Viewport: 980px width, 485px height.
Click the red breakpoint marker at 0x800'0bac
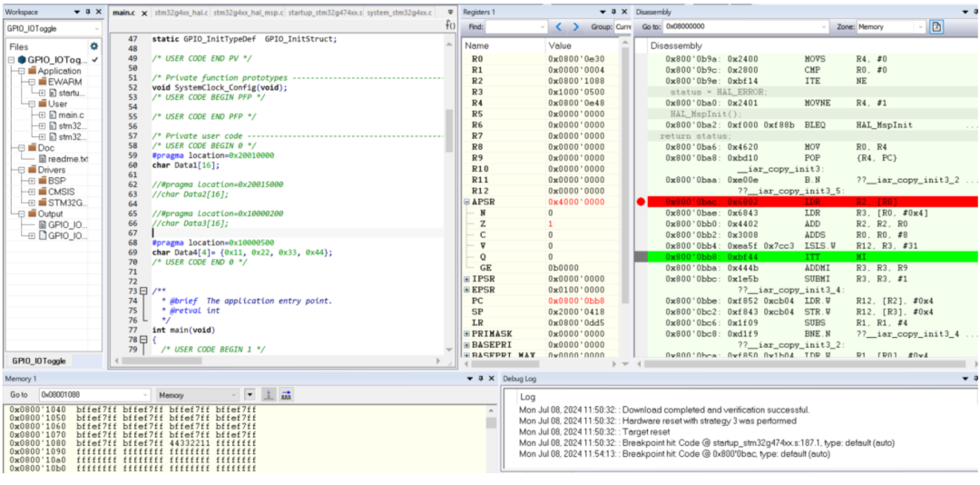tap(641, 202)
